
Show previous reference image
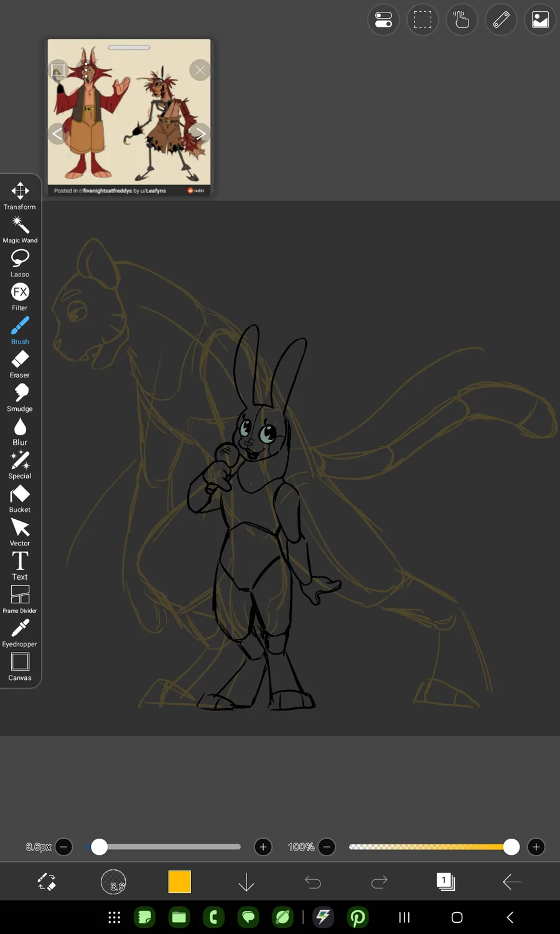click(57, 133)
